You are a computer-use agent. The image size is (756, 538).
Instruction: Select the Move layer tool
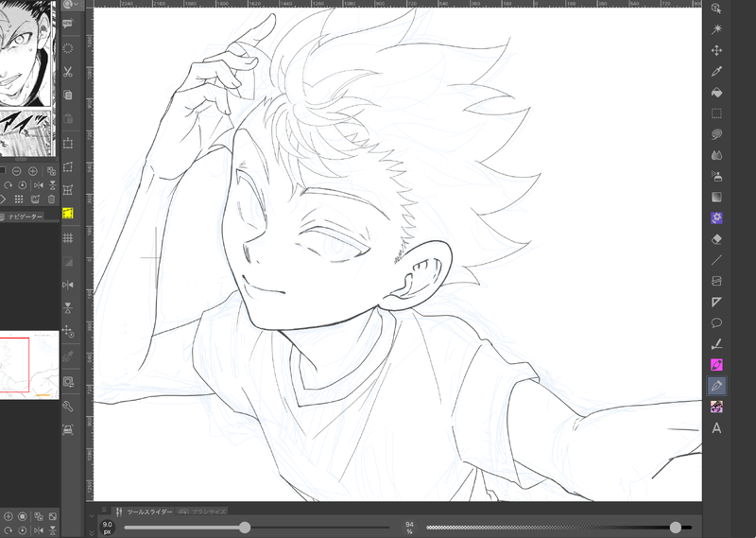tap(716, 50)
